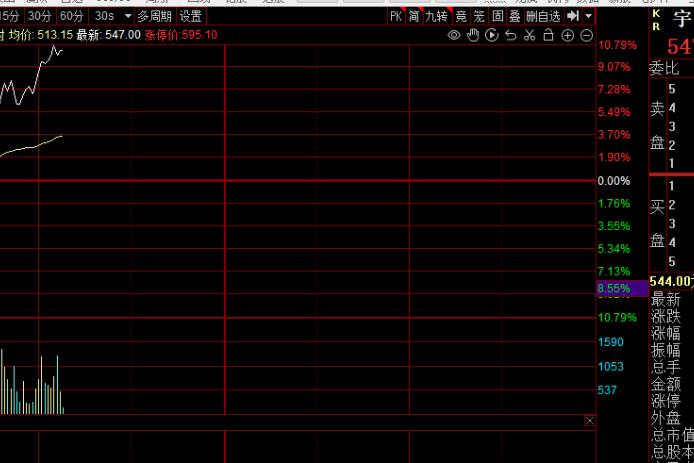Click the 涨停 row in quote panel
Image resolution: width=694 pixels, height=463 pixels.
point(666,401)
